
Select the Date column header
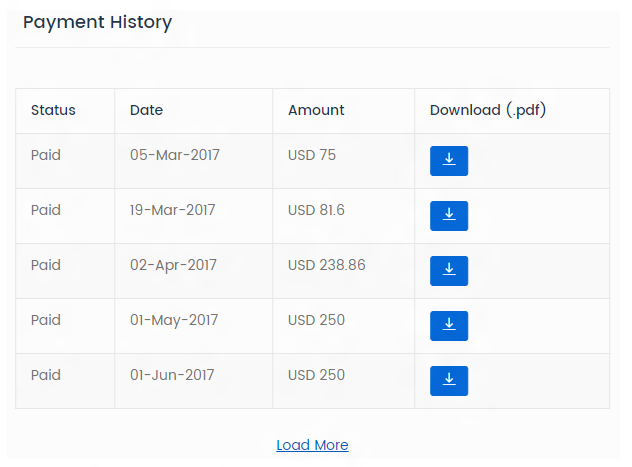point(146,110)
